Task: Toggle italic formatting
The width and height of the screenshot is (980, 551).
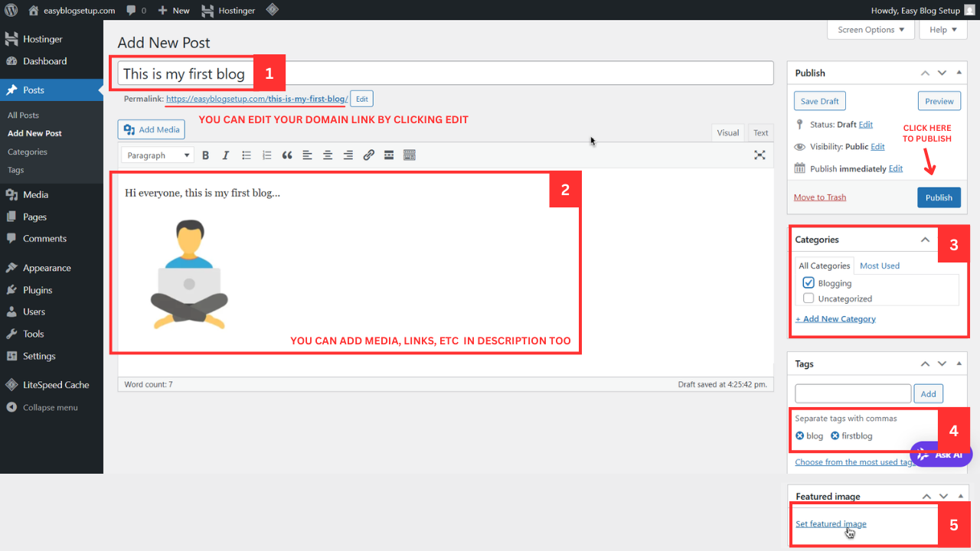Action: 226,155
